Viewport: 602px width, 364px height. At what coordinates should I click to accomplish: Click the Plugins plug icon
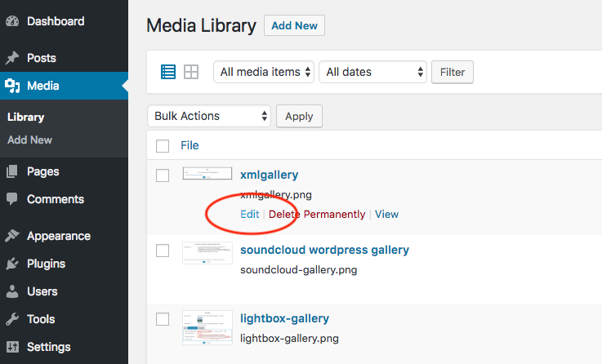(12, 264)
